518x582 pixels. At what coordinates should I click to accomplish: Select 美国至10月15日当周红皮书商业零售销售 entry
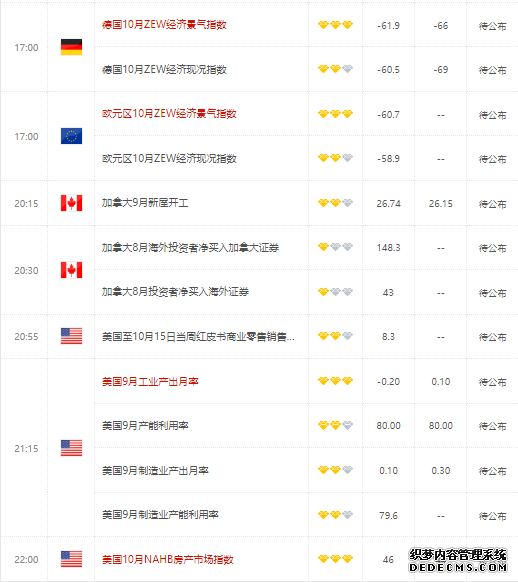pyautogui.click(x=198, y=337)
